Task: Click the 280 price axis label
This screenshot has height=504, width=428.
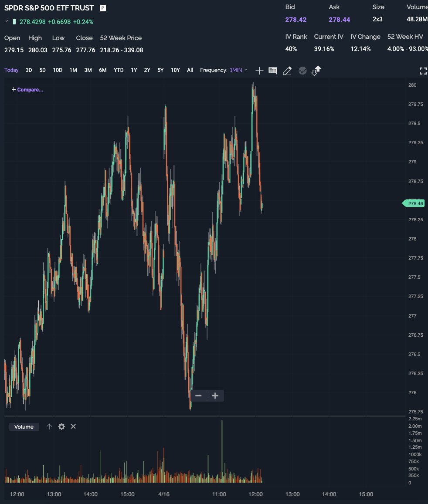Action: pos(412,85)
